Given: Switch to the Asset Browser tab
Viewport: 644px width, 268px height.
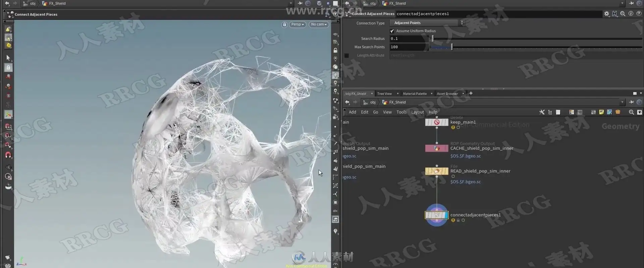Looking at the screenshot, I should point(447,94).
